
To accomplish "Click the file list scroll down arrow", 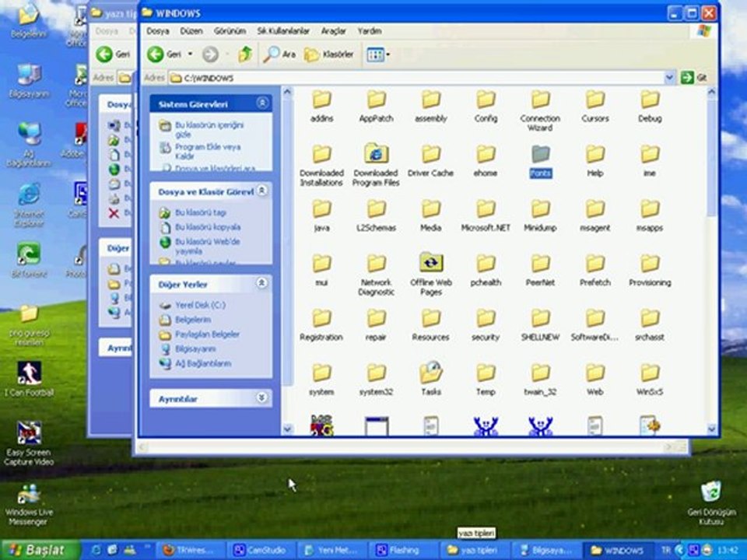I will (x=712, y=429).
